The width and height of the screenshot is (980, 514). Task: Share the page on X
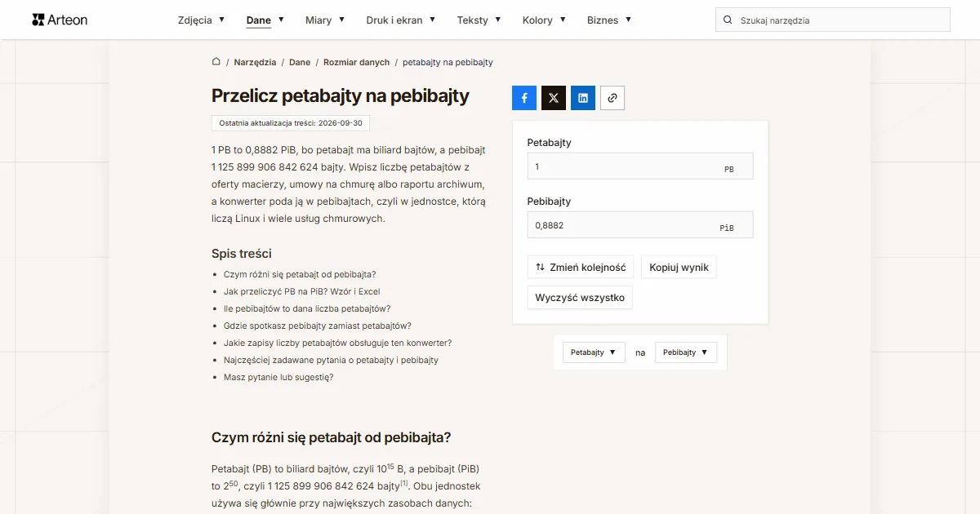coord(554,98)
